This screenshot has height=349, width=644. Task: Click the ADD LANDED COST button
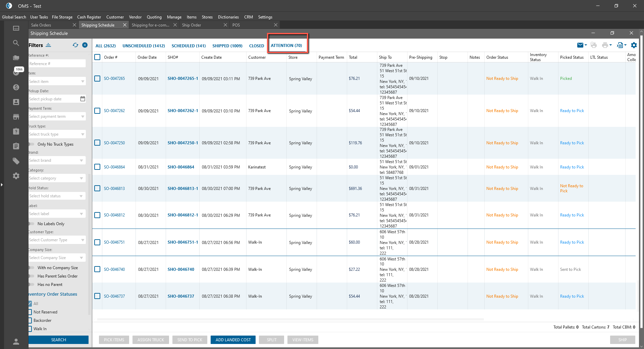click(233, 340)
